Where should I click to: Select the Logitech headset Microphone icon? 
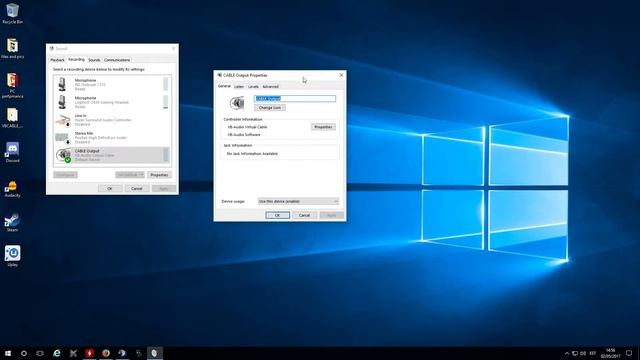click(x=62, y=102)
